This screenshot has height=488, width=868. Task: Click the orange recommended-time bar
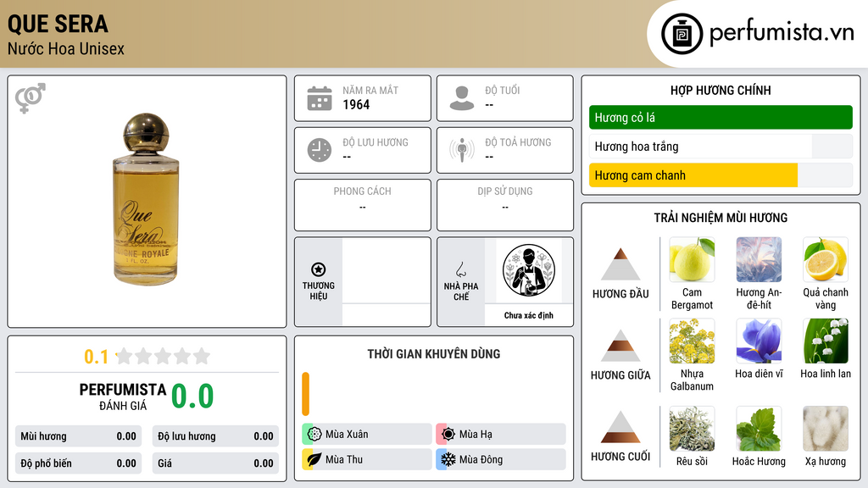coord(305,394)
